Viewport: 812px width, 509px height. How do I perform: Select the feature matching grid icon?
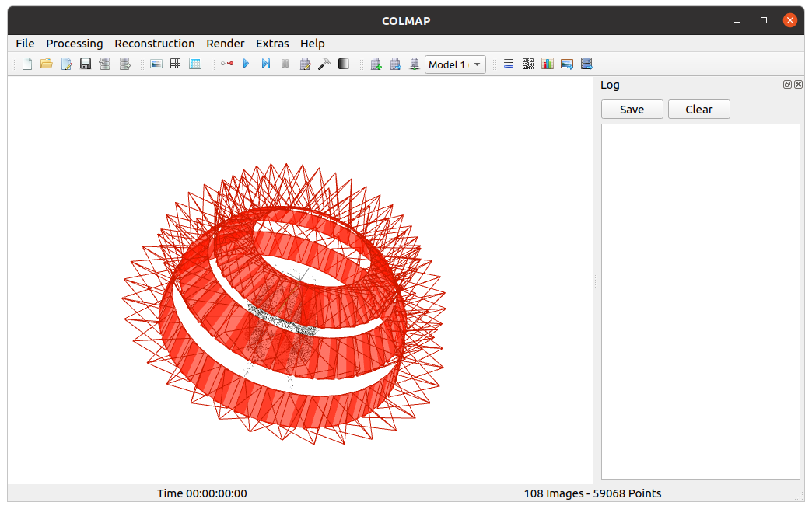176,64
